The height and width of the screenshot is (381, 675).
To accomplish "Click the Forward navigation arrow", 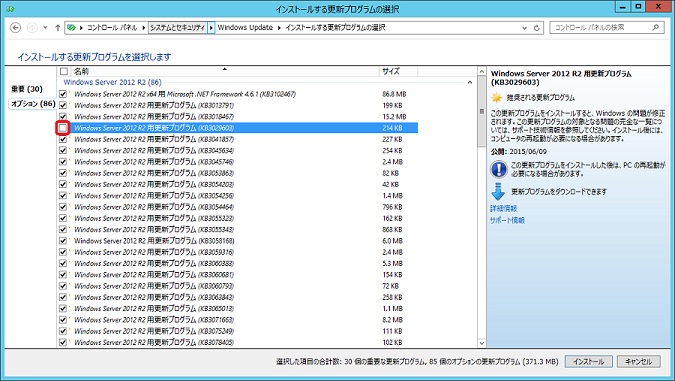I will [x=32, y=28].
